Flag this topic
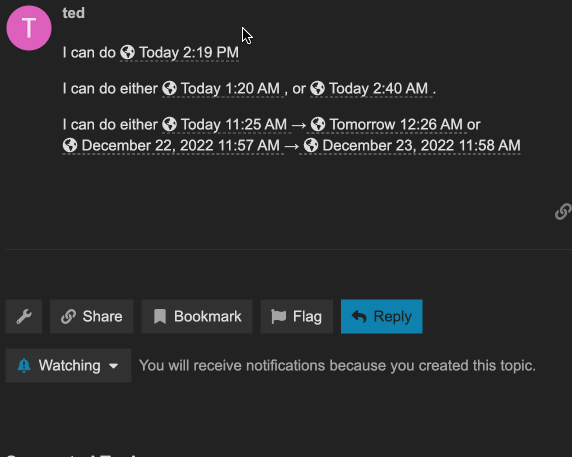 (x=297, y=317)
